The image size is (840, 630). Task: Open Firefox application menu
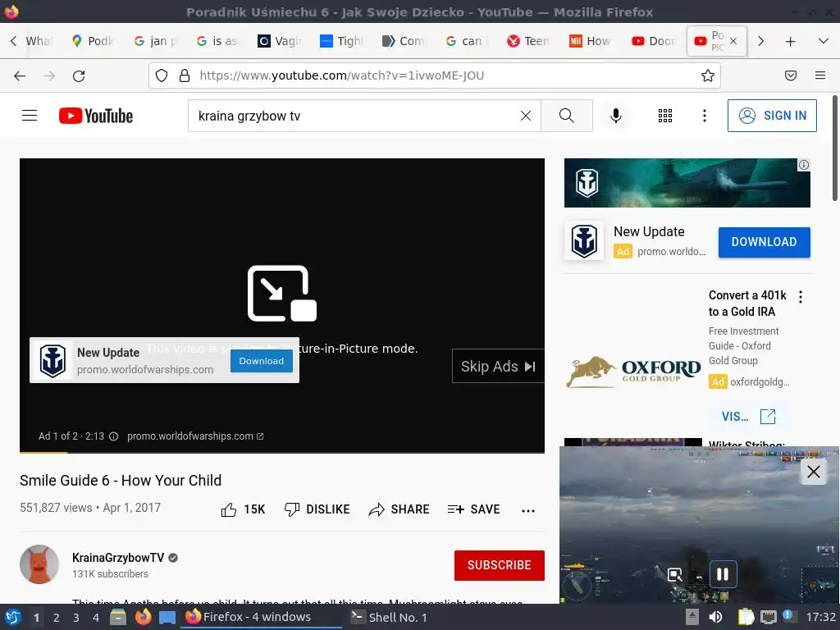pos(820,75)
